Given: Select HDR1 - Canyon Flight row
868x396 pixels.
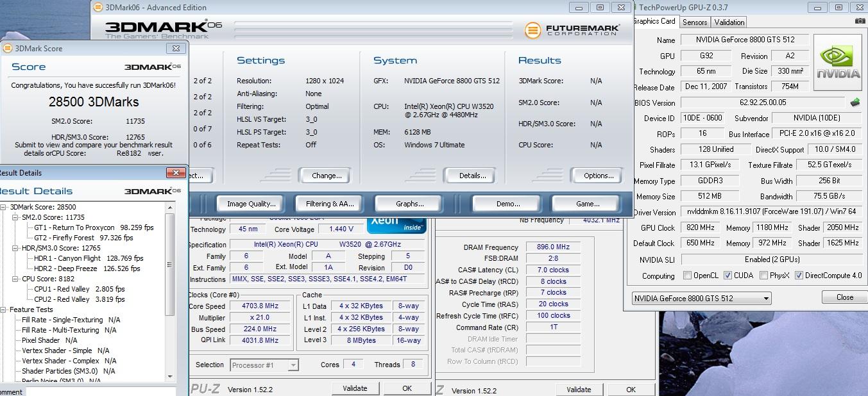Looking at the screenshot, I should pos(89,258).
